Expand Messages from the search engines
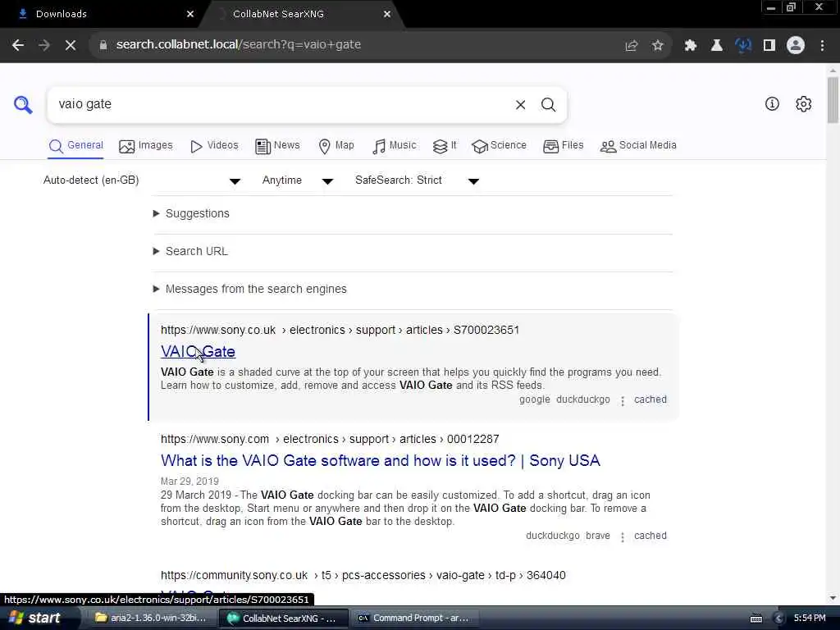The image size is (840, 630). tap(249, 290)
